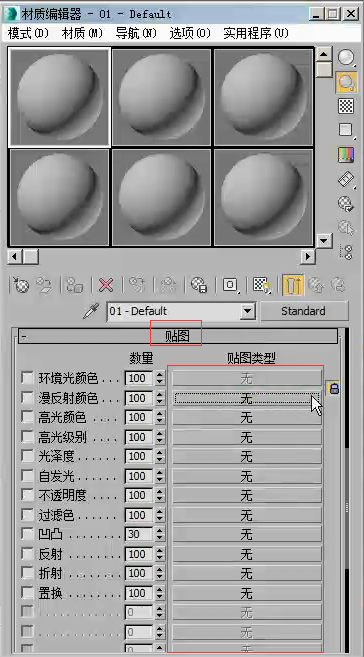
Task: Click the 凹凸 amount spinner arrows
Action: click(x=160, y=534)
